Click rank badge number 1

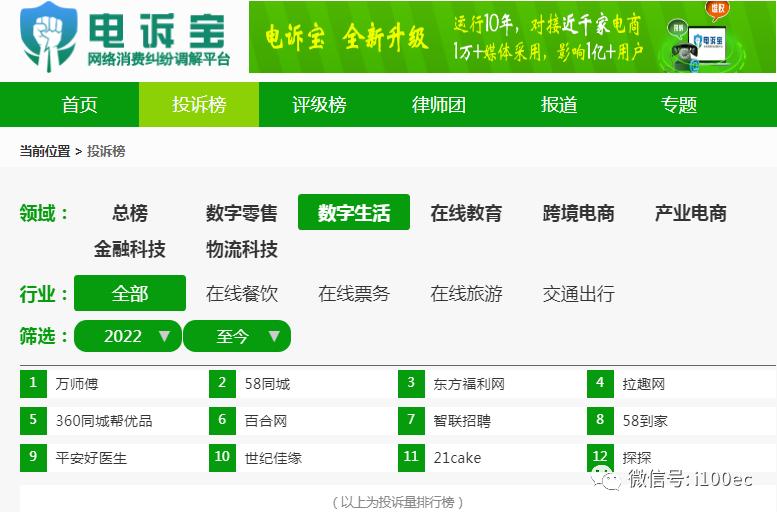(x=33, y=384)
